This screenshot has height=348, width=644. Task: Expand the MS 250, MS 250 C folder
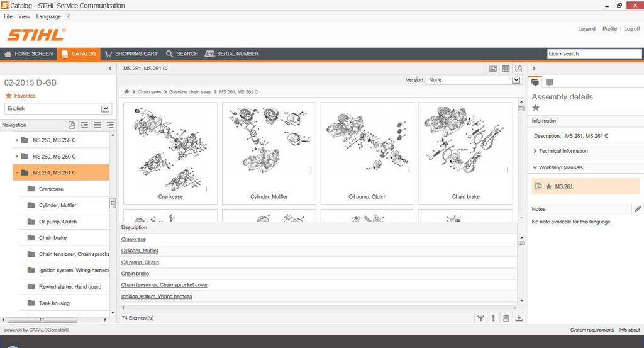(x=17, y=140)
